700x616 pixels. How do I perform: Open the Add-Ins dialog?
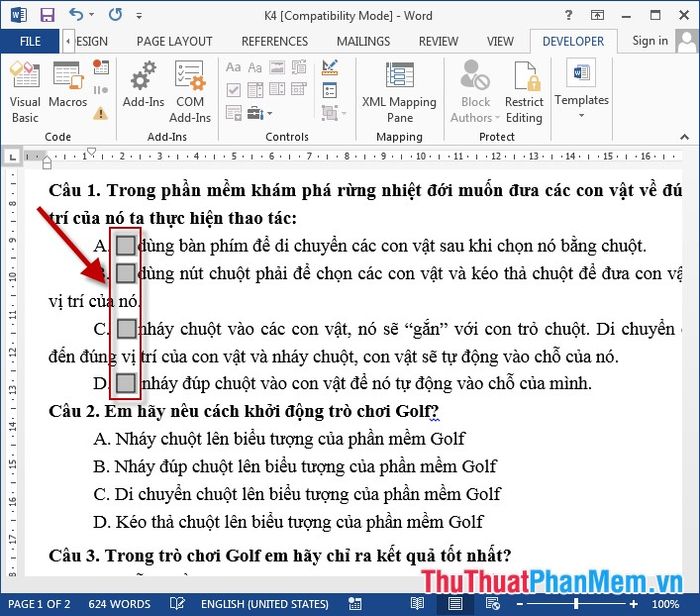(x=143, y=88)
